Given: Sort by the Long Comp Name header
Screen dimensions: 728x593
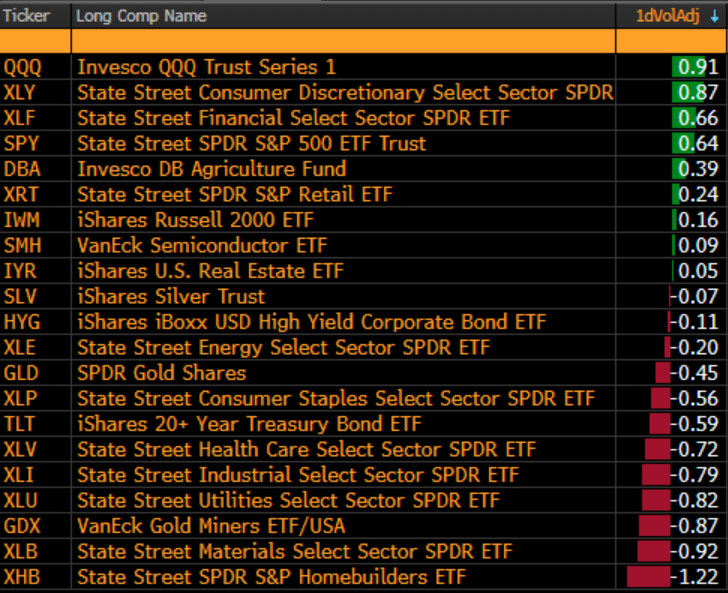Looking at the screenshot, I should 141,16.
